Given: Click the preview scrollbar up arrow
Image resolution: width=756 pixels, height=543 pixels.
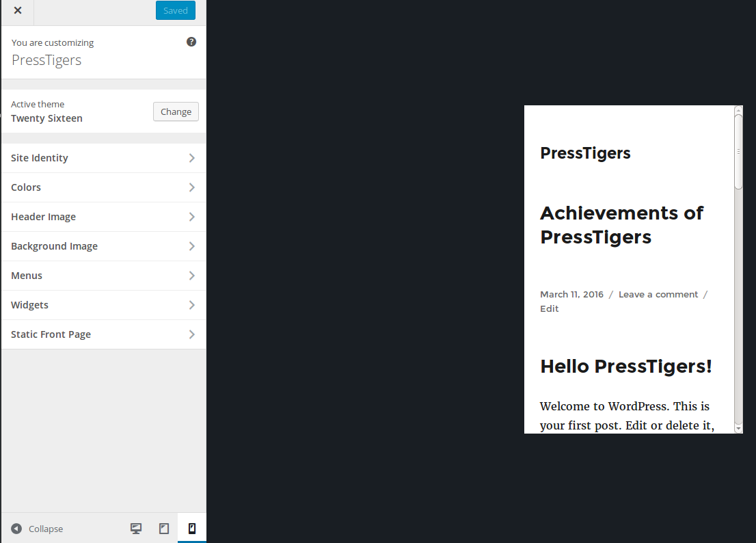Looking at the screenshot, I should pyautogui.click(x=738, y=110).
